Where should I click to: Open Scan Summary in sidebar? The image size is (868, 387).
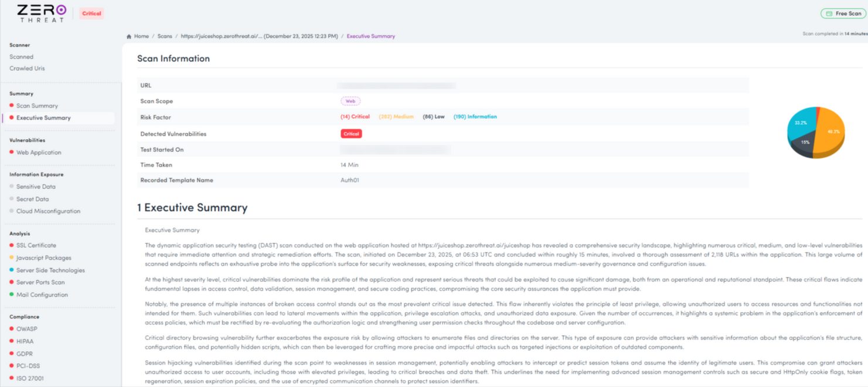click(37, 106)
